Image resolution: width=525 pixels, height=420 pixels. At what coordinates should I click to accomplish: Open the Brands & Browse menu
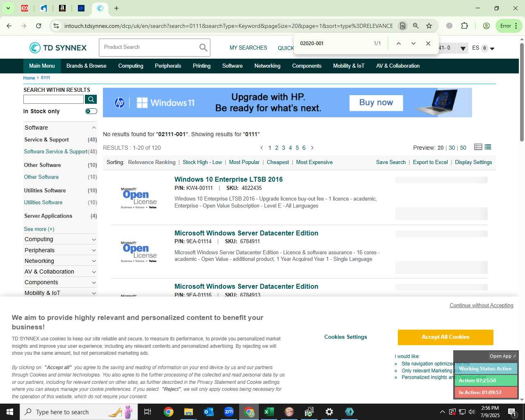(x=87, y=66)
